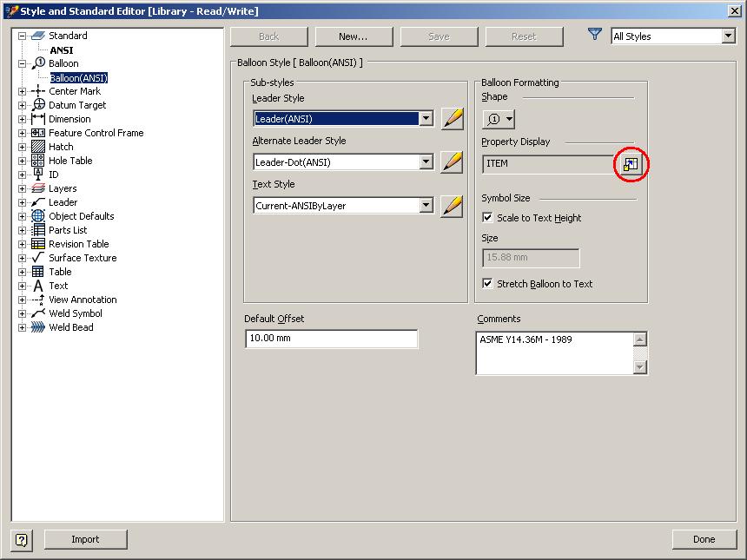
Task: Open the All Styles filter dropdown
Action: point(728,36)
